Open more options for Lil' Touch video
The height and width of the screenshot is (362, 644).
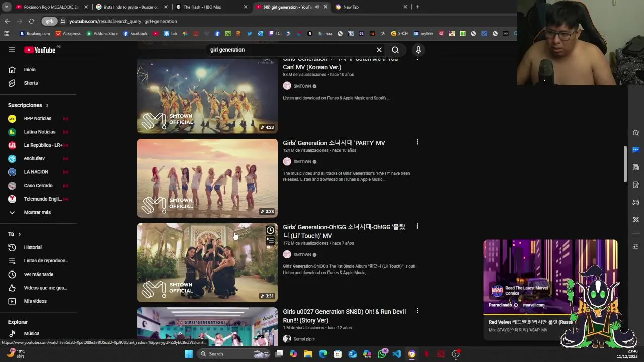(x=417, y=227)
